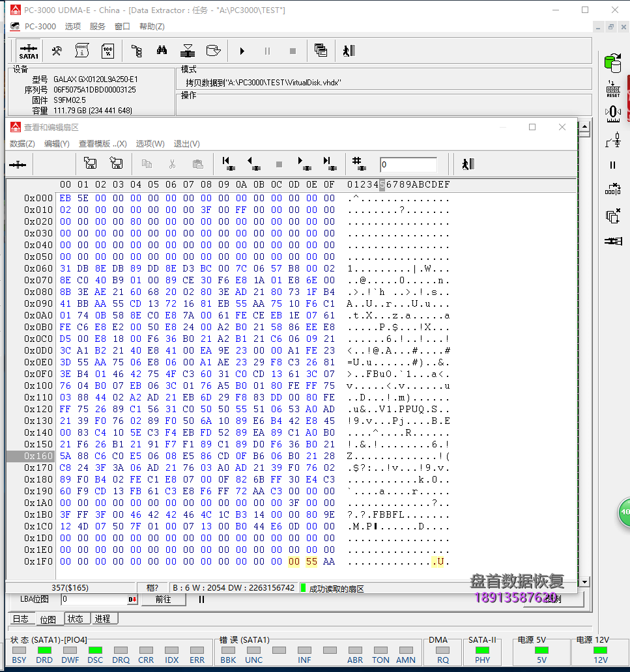
Task: Click the 前往 button
Action: point(164,599)
